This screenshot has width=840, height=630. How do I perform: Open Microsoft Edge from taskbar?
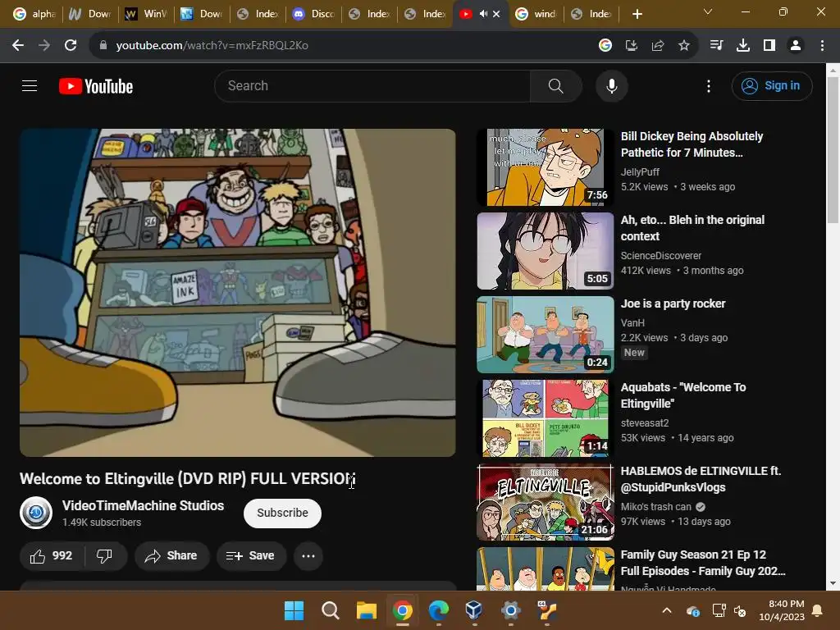click(439, 610)
